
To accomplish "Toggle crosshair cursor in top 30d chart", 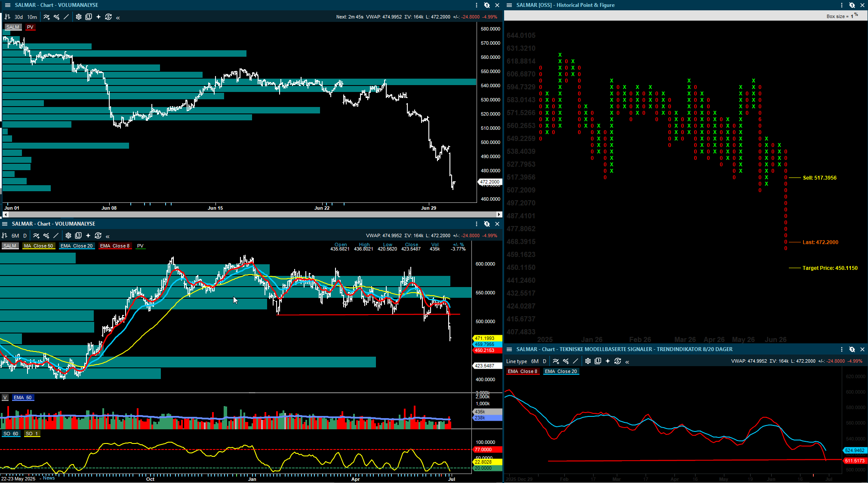I will [98, 17].
